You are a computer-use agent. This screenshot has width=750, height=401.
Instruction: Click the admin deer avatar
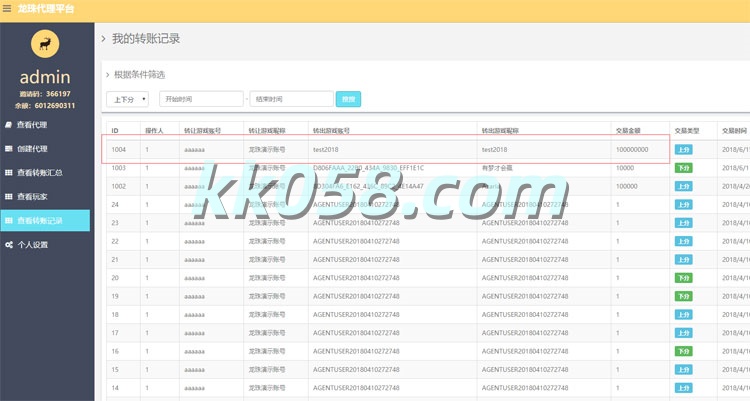pyautogui.click(x=45, y=45)
